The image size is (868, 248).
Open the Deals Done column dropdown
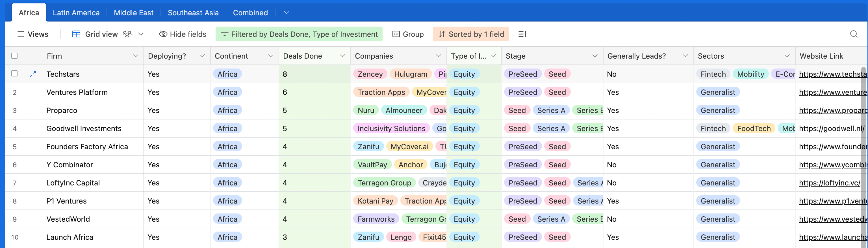point(342,56)
